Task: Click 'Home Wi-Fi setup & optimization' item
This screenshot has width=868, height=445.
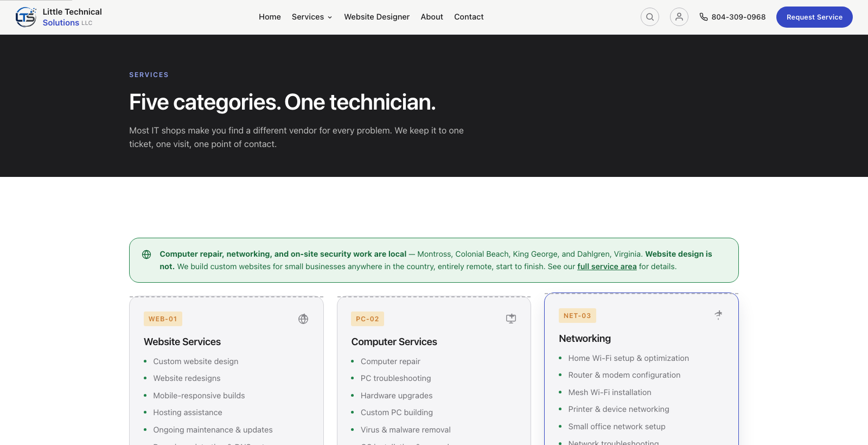Action: pyautogui.click(x=628, y=358)
